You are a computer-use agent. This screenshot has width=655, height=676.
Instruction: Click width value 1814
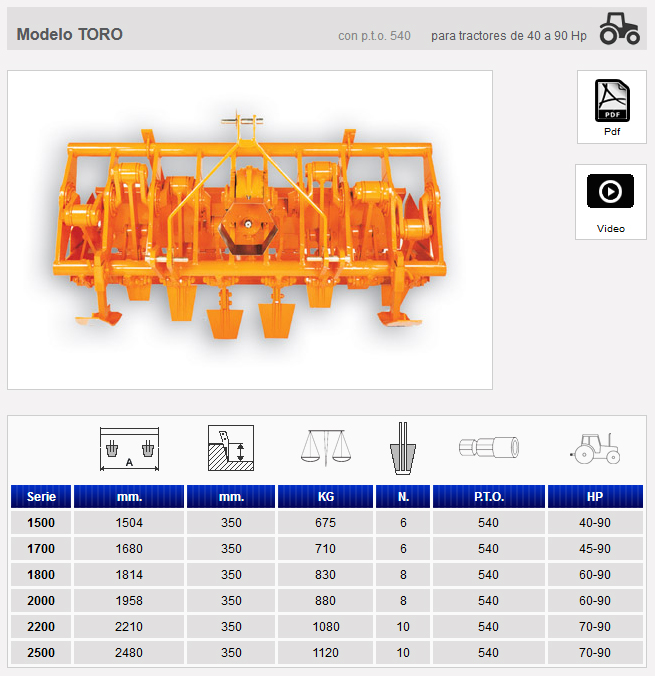[129, 575]
